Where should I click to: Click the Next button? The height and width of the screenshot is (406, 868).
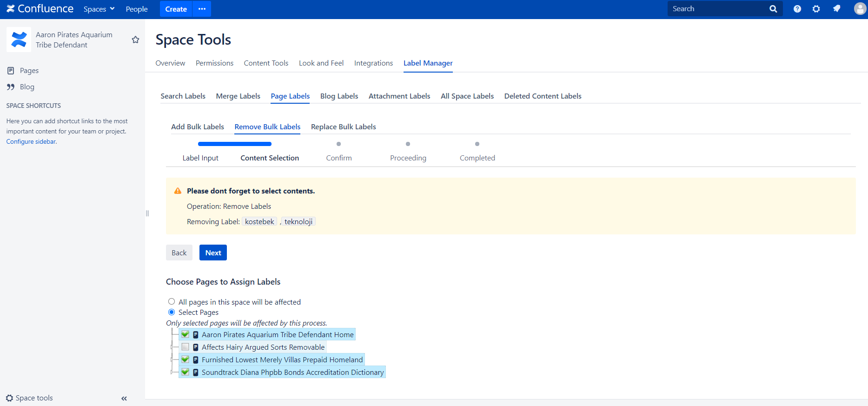(x=213, y=253)
